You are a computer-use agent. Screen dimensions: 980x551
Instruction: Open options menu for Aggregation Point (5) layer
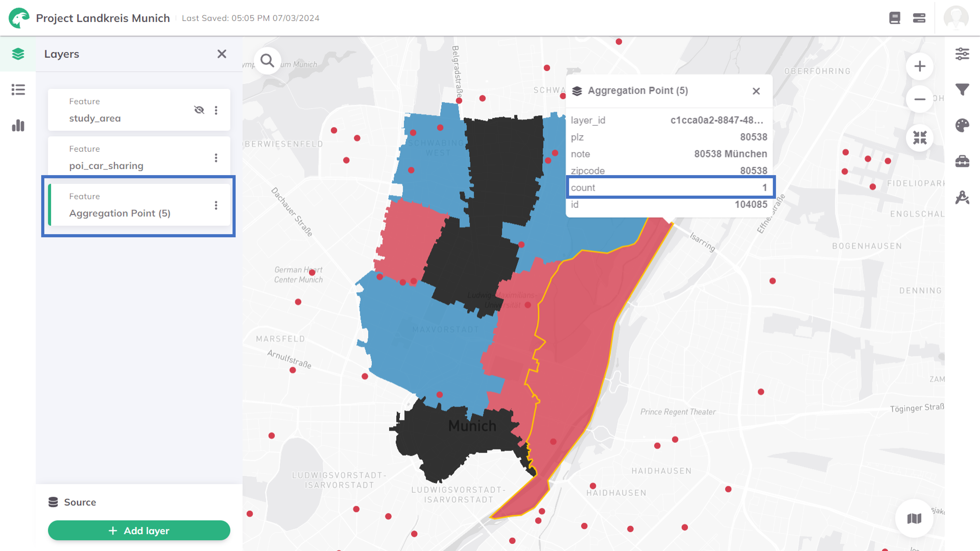coord(216,205)
